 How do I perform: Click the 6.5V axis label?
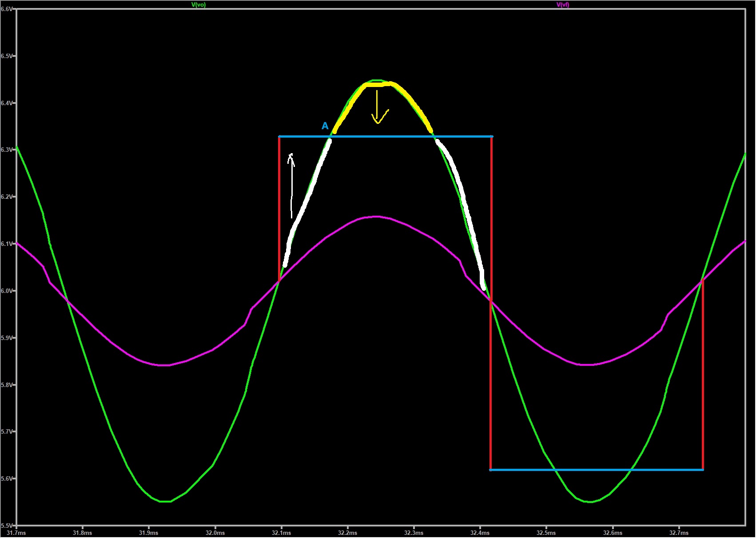click(x=7, y=56)
